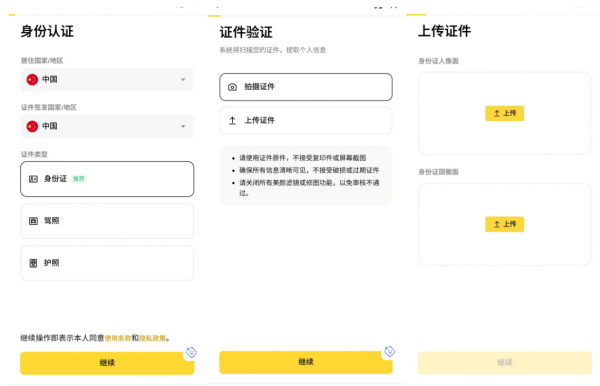Click the camera icon beside 拍摄证件
Viewport: 600px width, 386px height.
[x=232, y=87]
